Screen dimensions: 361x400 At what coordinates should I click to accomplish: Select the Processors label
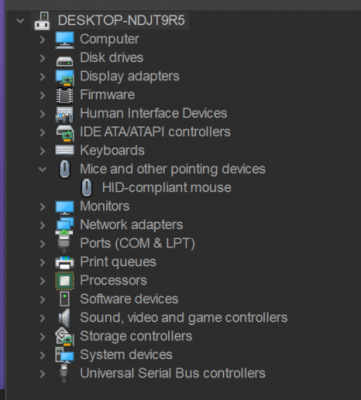coord(113,281)
